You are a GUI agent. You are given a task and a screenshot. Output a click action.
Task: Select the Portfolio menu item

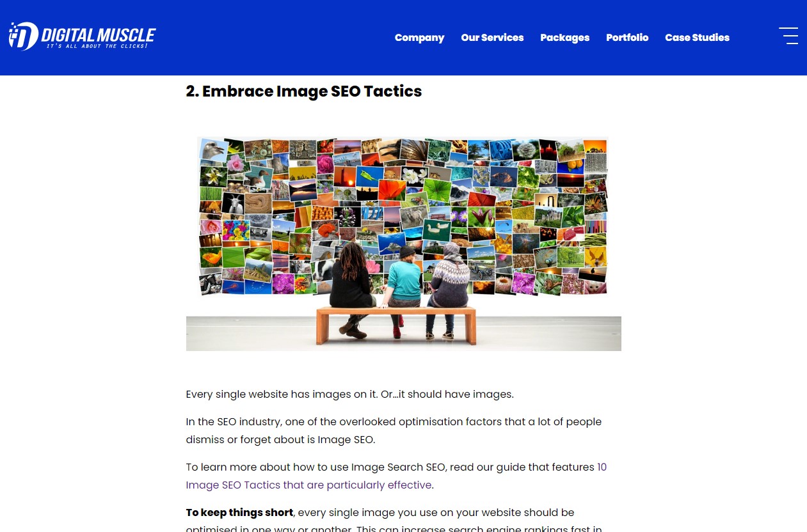click(627, 38)
